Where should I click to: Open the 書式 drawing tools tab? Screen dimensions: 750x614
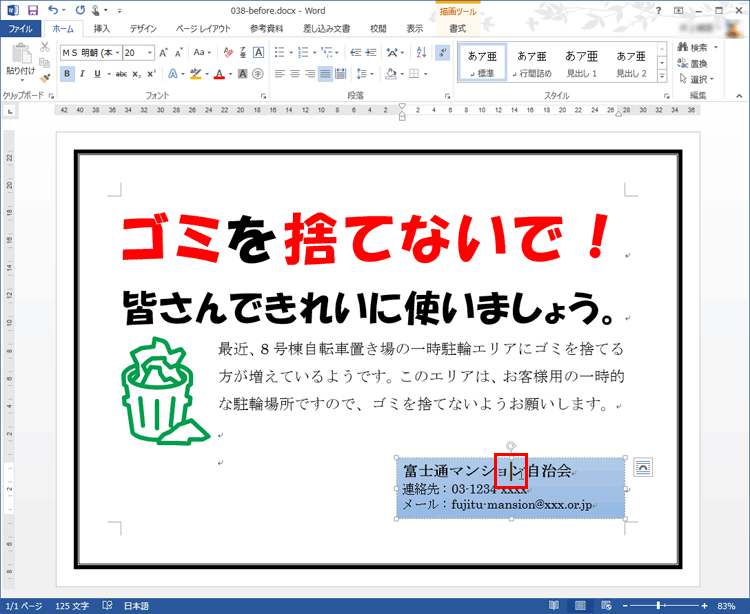tap(457, 29)
